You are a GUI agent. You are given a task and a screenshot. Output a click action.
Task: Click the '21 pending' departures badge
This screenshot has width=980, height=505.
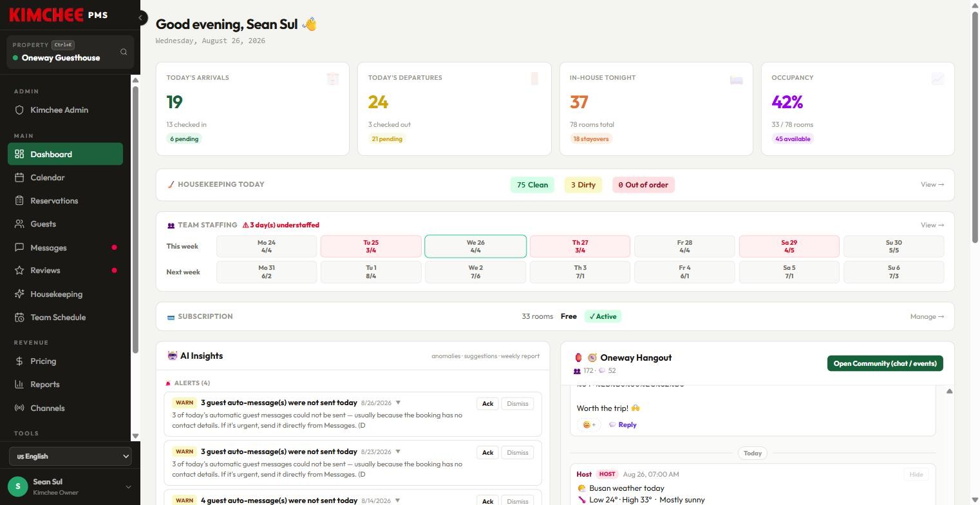pyautogui.click(x=387, y=139)
